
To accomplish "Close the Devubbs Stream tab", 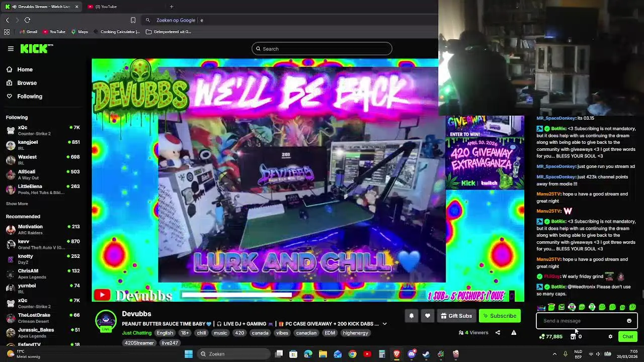I will click(76, 7).
